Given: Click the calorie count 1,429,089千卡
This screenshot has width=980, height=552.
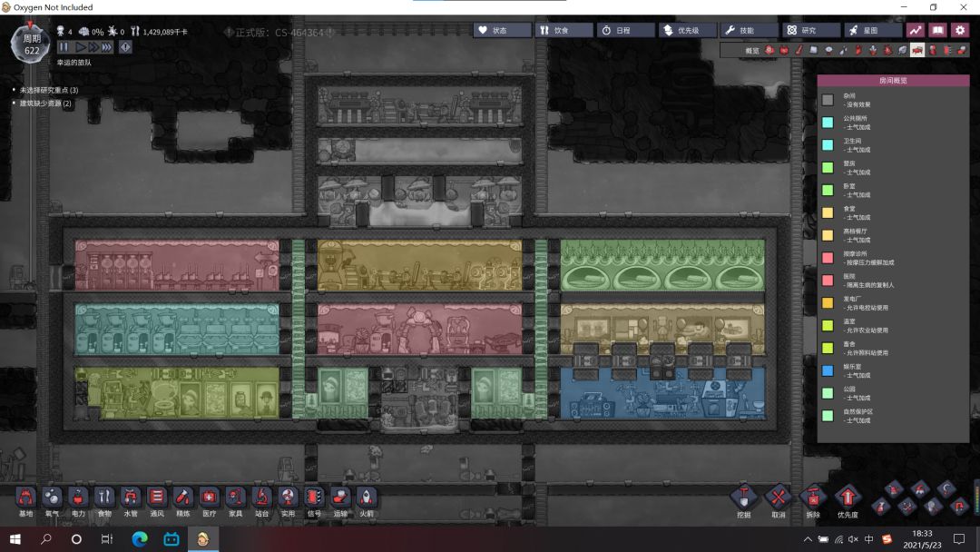Looking at the screenshot, I should coord(165,32).
